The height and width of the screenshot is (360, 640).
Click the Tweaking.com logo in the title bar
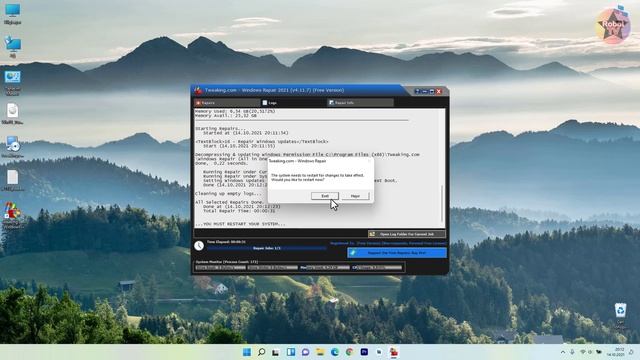pyautogui.click(x=198, y=90)
